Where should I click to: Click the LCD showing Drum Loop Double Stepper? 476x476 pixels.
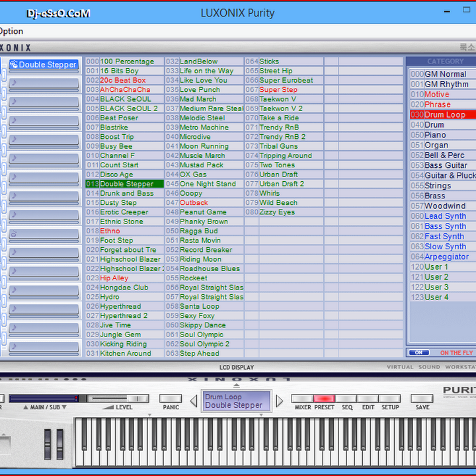click(x=236, y=401)
